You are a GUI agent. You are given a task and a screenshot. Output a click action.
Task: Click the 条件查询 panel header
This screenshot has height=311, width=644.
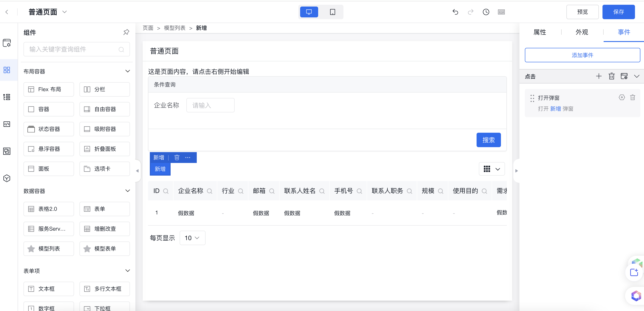tap(327, 84)
